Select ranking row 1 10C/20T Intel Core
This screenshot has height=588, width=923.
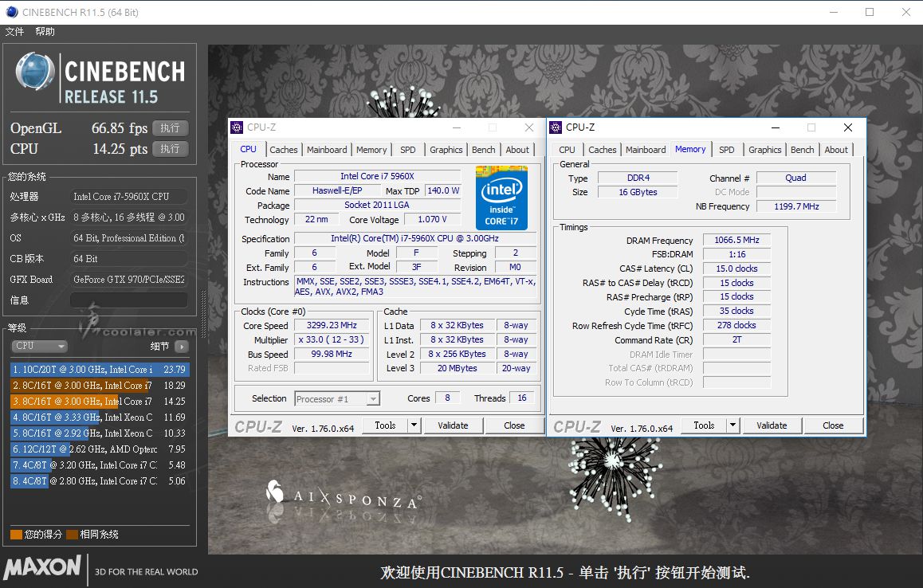tap(100, 370)
